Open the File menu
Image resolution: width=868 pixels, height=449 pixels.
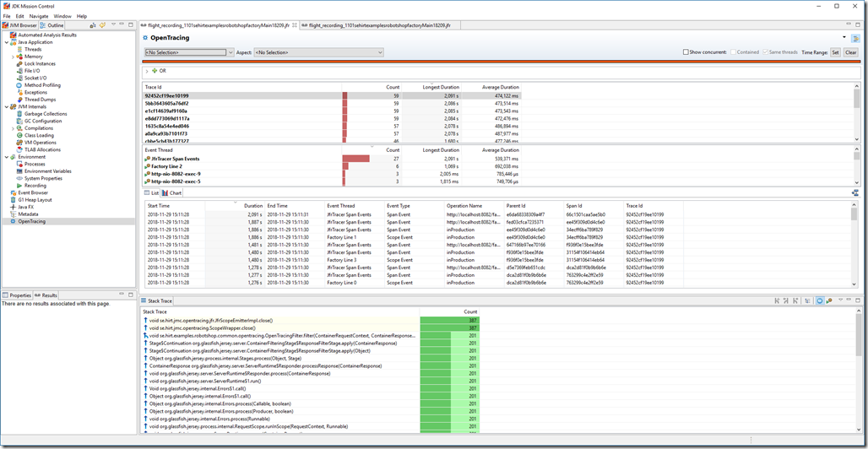pyautogui.click(x=7, y=17)
